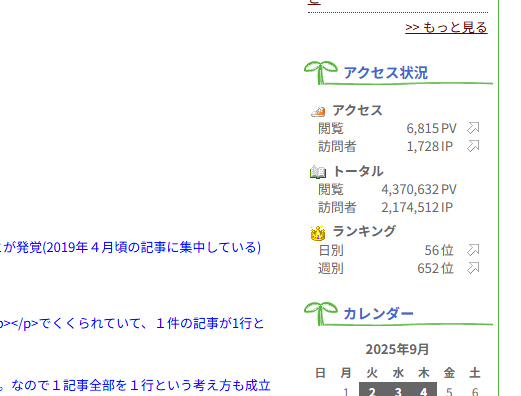
Task: Click the 水 weekday header
Action: tap(398, 373)
